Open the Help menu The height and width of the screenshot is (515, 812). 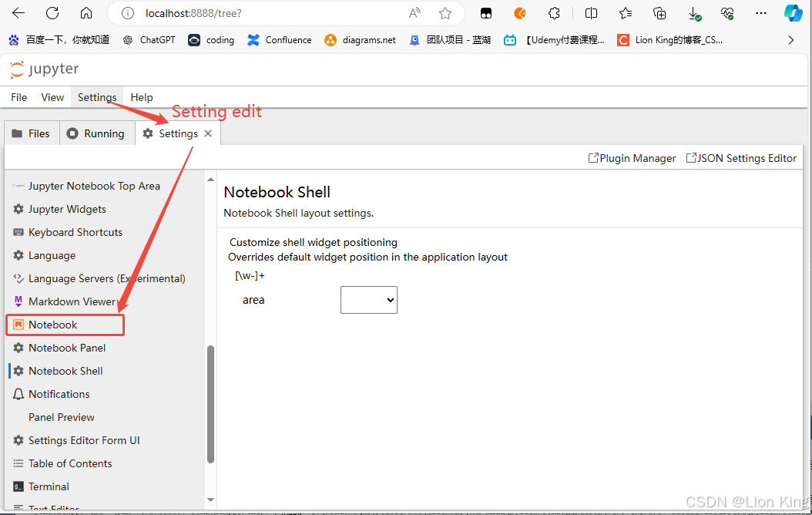[x=142, y=97]
